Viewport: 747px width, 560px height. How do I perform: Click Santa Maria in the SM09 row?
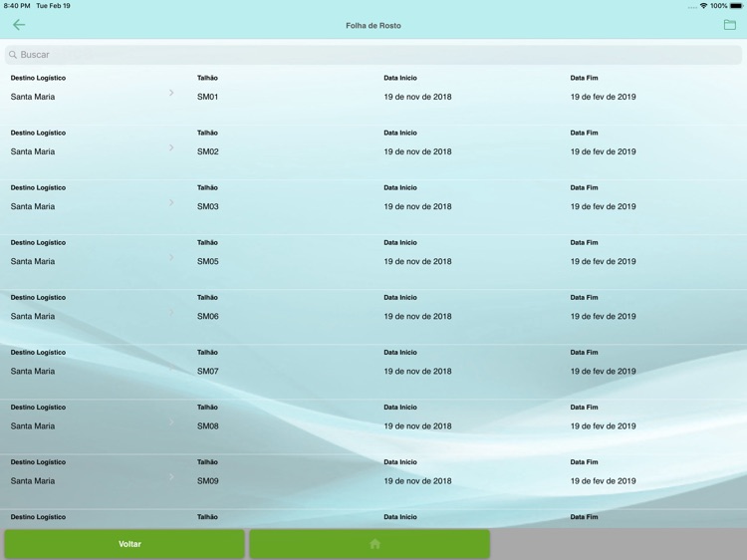(x=33, y=481)
